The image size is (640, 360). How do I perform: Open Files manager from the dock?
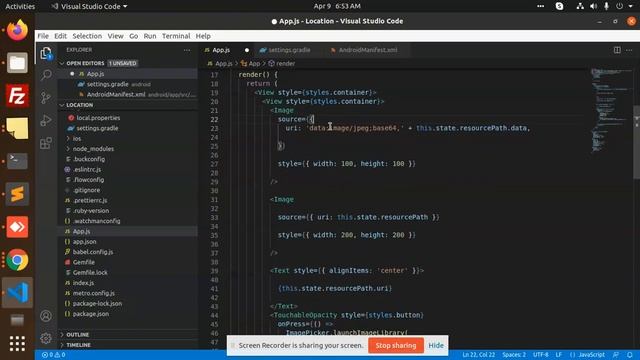pyautogui.click(x=17, y=63)
